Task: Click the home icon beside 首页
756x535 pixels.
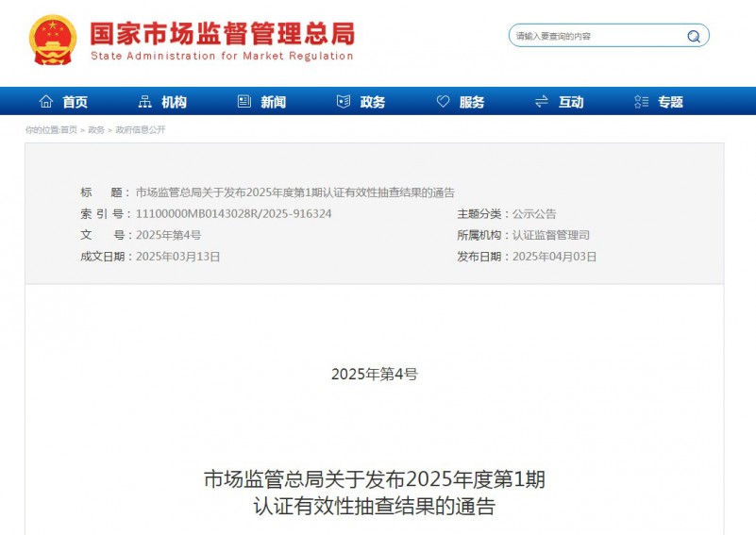Action: [46, 101]
